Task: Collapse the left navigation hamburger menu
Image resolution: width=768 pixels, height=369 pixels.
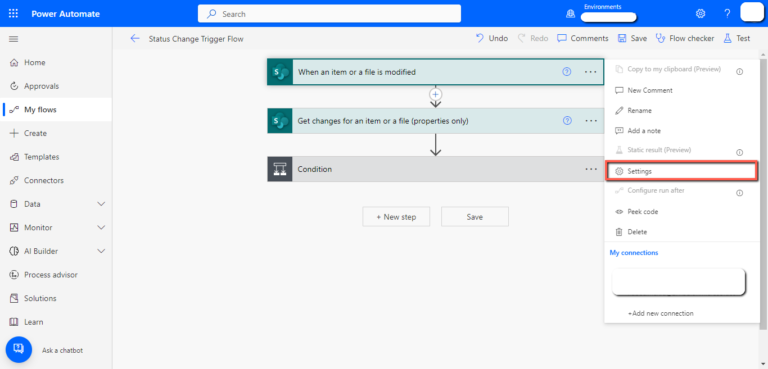Action: coord(13,39)
